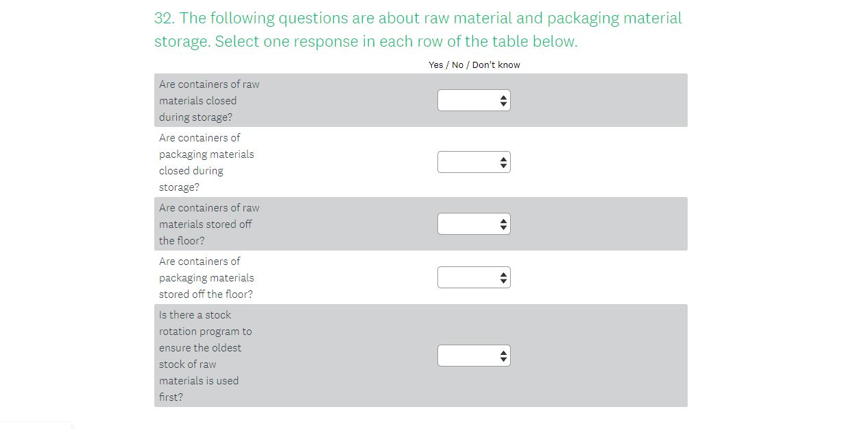Screen dimensions: 868x429
Task: Click arrow icon in raw materials closed dropdown
Action: click(x=504, y=101)
